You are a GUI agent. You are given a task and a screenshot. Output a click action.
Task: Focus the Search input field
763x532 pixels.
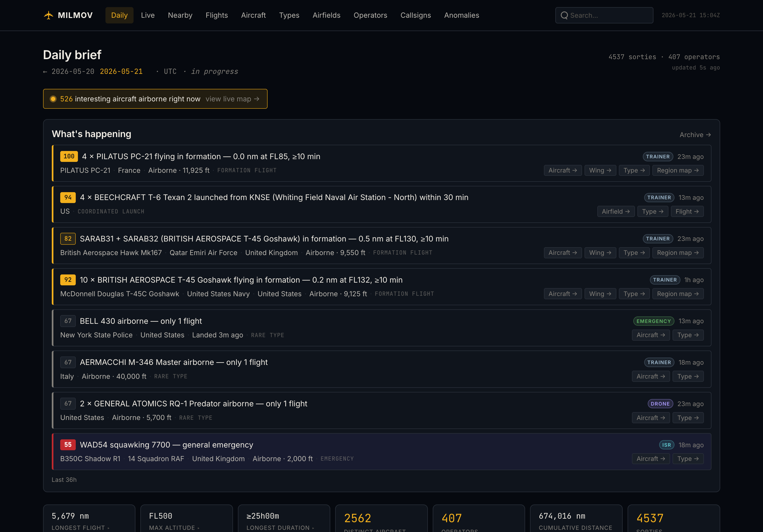pyautogui.click(x=604, y=15)
